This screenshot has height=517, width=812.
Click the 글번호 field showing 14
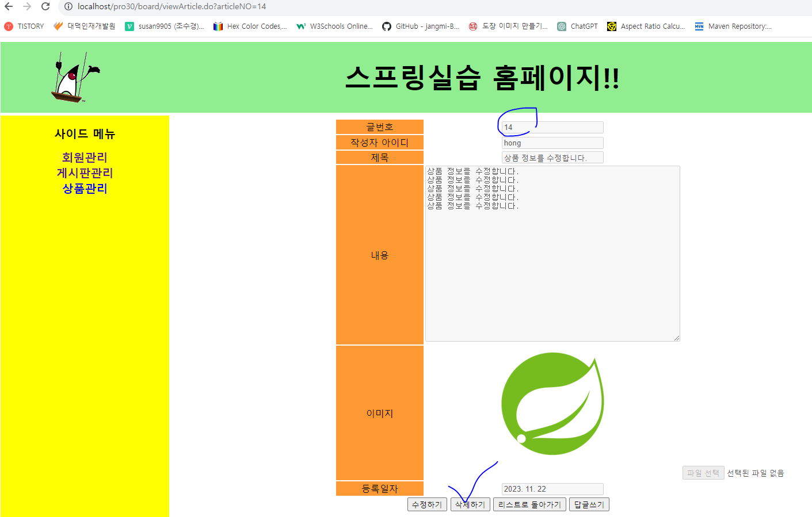coord(552,127)
